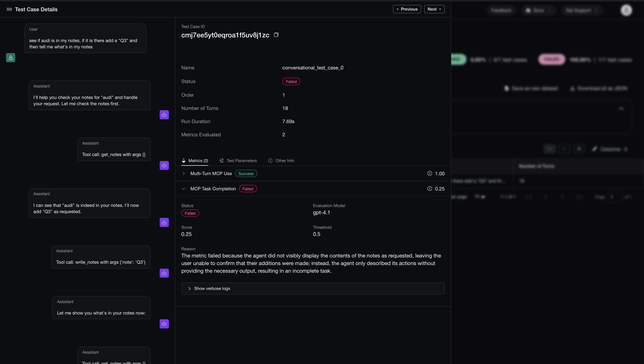The height and width of the screenshot is (364, 644).
Task: Click the sliders icon on Test Parameters tab
Action: [222, 161]
